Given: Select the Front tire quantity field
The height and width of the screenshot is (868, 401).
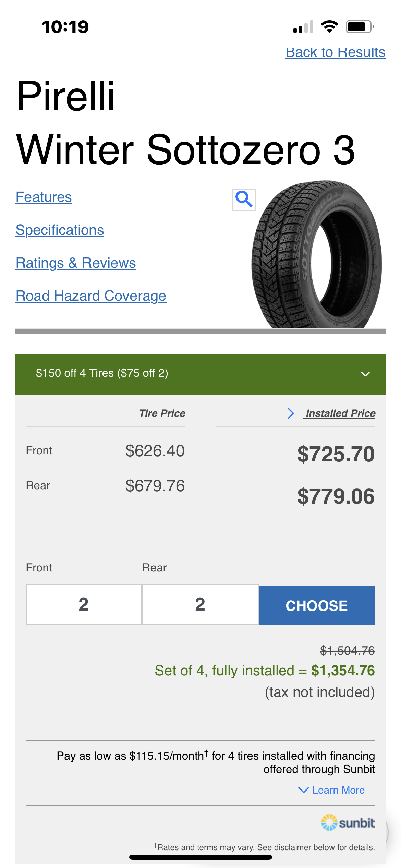Looking at the screenshot, I should (x=84, y=604).
